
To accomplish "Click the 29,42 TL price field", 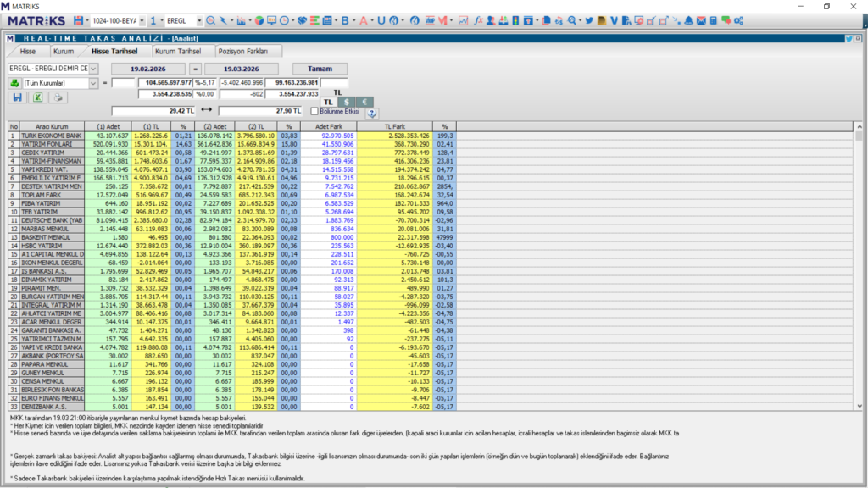I will pos(154,111).
